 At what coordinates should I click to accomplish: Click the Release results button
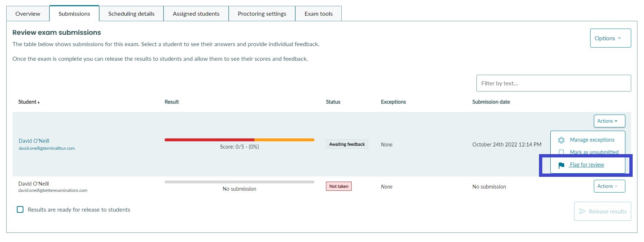602,211
